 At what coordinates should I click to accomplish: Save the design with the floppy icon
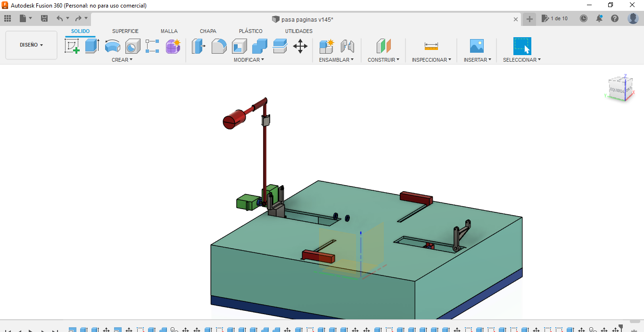pos(44,18)
